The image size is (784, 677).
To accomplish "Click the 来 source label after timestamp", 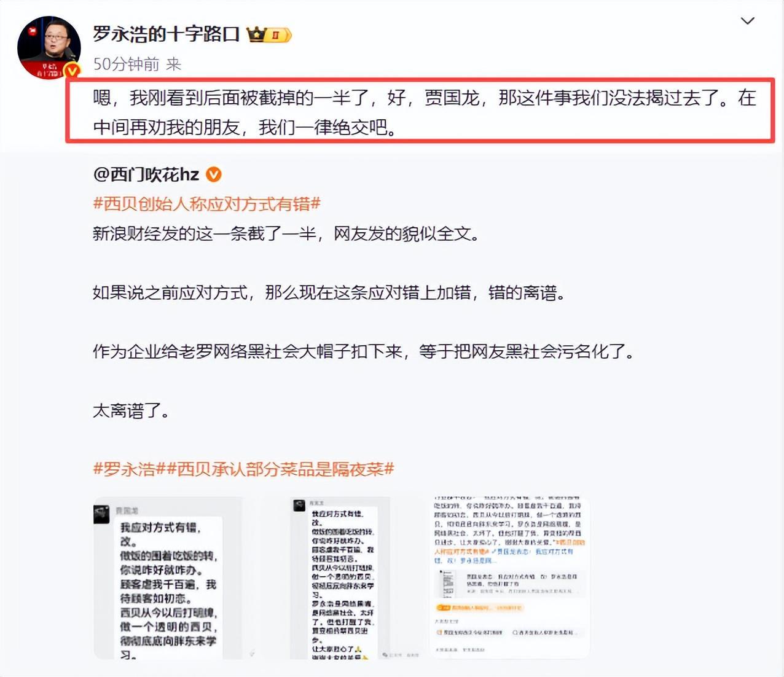I will 174,64.
